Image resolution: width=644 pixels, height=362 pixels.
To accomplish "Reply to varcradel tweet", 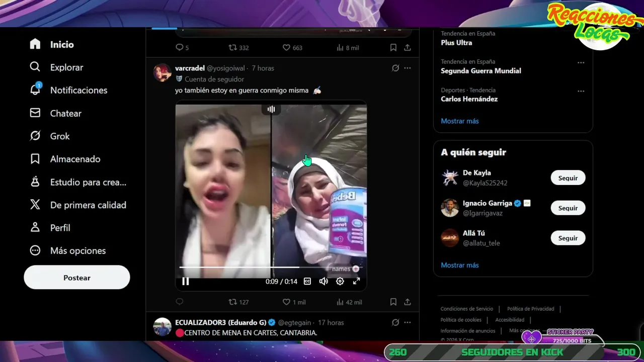I will click(x=180, y=302).
